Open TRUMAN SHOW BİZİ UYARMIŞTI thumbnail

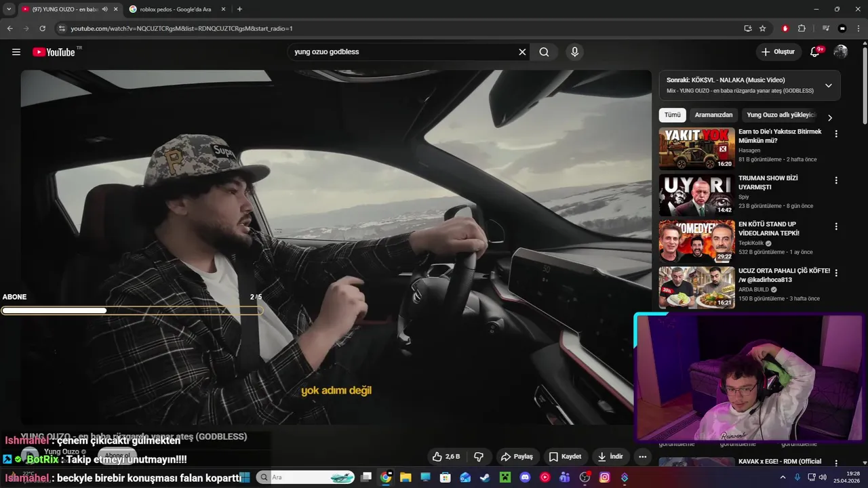point(696,196)
